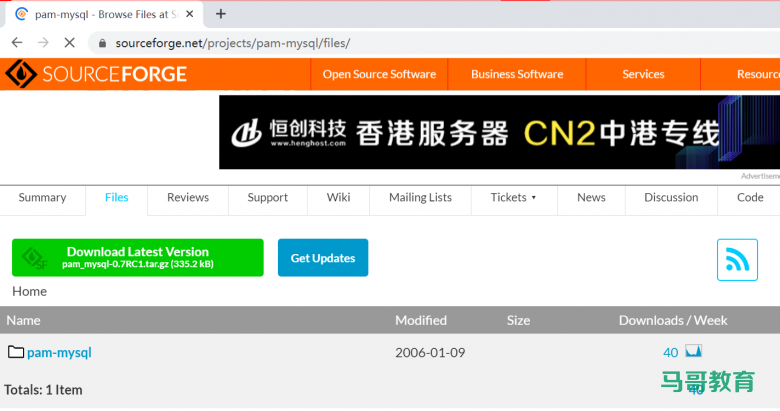
Task: Open the downloads chart icon next to 40
Action: pos(693,351)
